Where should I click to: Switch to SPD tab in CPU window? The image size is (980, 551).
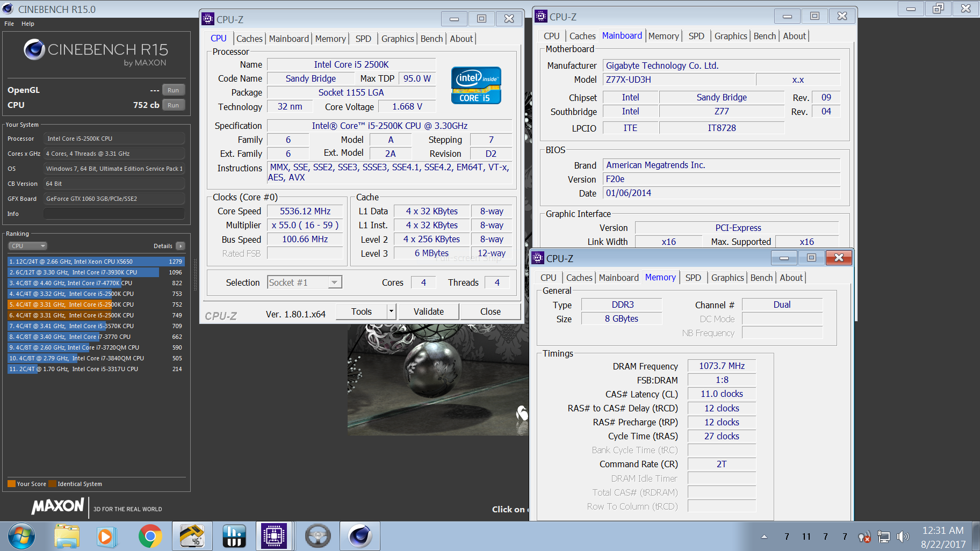[x=363, y=39]
